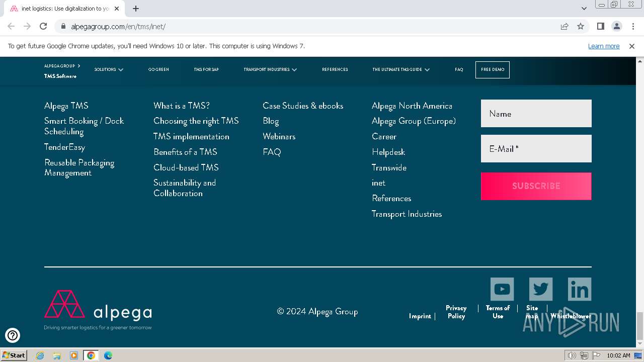Open Windows Media Player from taskbar
Viewport: 644px width, 362px height.
tap(74, 355)
